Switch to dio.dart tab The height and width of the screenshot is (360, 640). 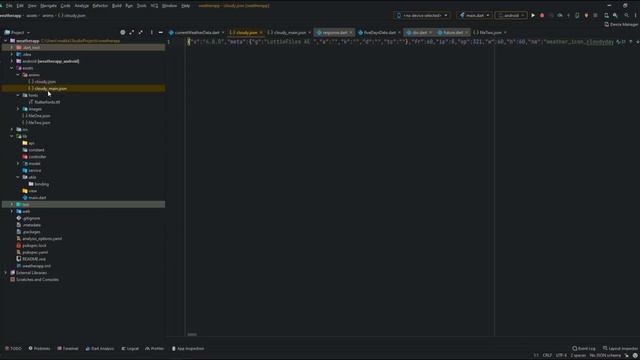pyautogui.click(x=419, y=32)
